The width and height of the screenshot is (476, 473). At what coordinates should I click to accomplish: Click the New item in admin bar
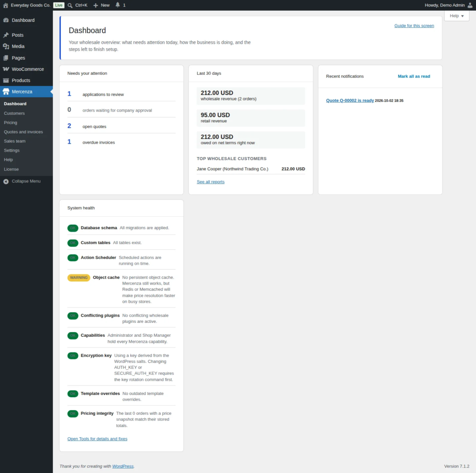101,5
